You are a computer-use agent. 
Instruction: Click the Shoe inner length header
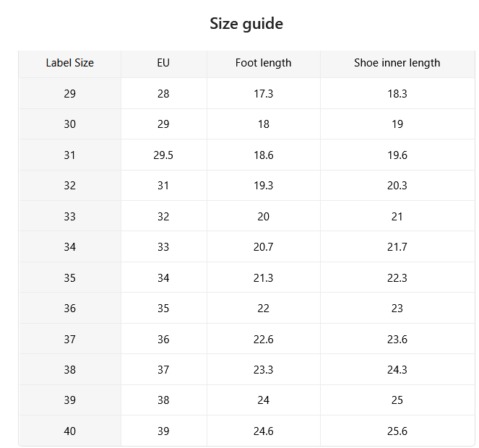pos(397,63)
